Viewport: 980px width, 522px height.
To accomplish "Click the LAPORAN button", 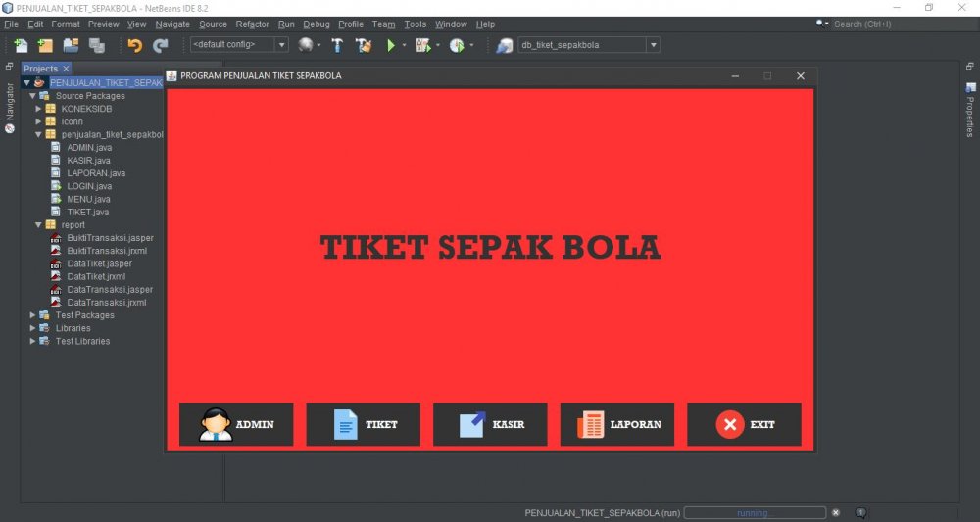I will (x=617, y=425).
